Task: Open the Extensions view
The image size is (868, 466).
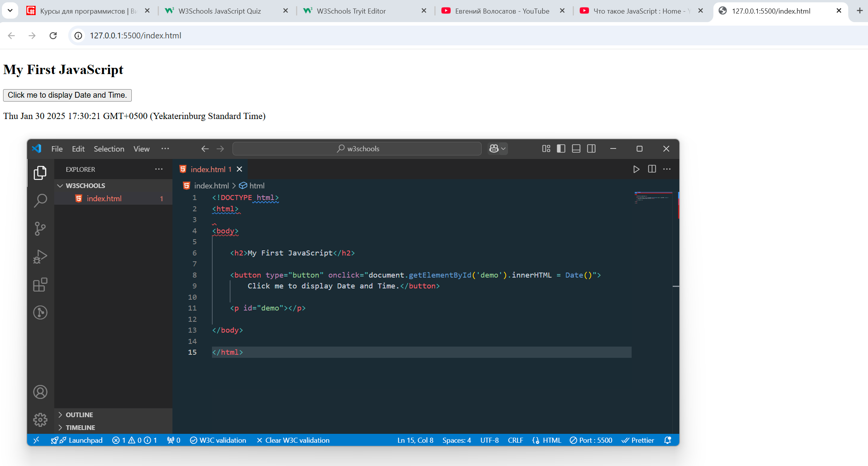Action: [40, 285]
